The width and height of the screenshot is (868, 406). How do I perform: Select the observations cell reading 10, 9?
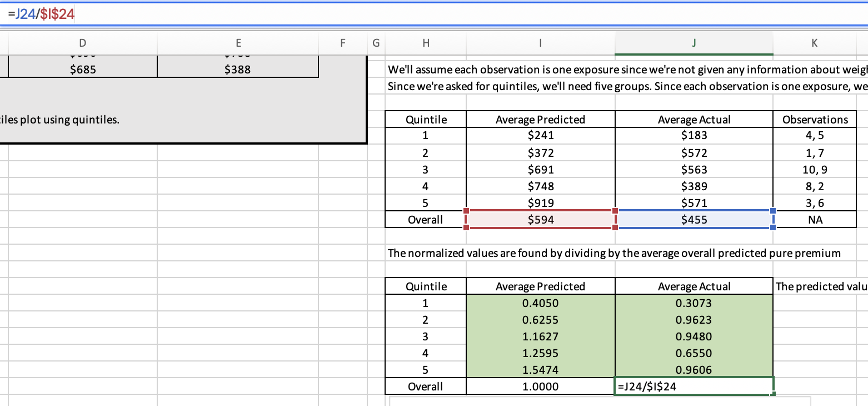coord(815,170)
